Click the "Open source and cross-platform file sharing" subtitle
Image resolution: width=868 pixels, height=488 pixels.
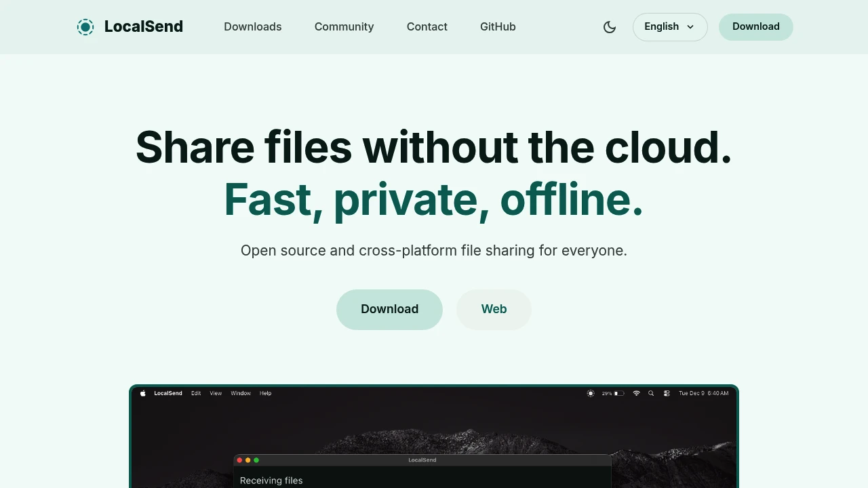point(434,251)
